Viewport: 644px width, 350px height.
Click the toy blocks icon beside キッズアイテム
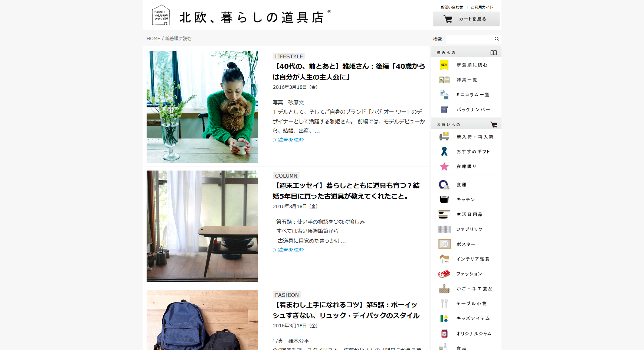(x=444, y=318)
